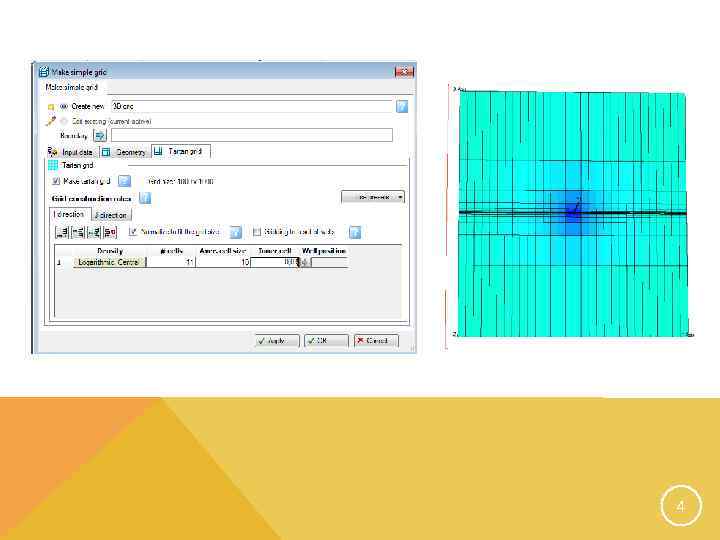The image size is (720, 540).
Task: Click the Well position cell in row 1
Action: point(329,262)
